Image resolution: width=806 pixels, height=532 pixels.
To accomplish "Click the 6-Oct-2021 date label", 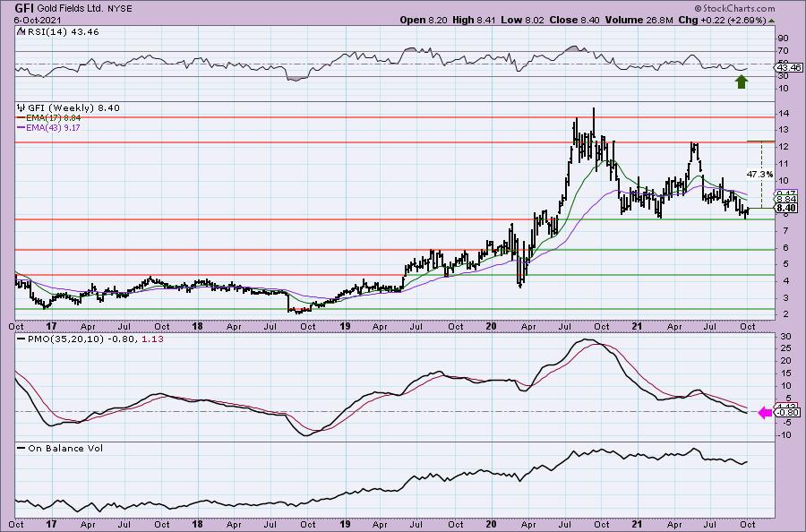I will pos(26,18).
